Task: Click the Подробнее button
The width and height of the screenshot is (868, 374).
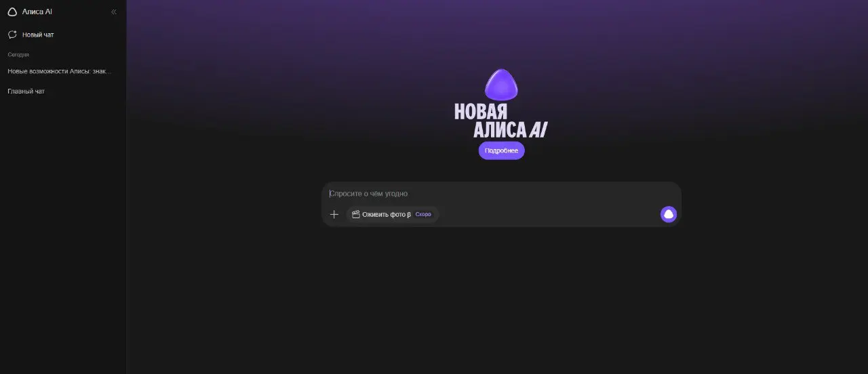Action: [501, 150]
